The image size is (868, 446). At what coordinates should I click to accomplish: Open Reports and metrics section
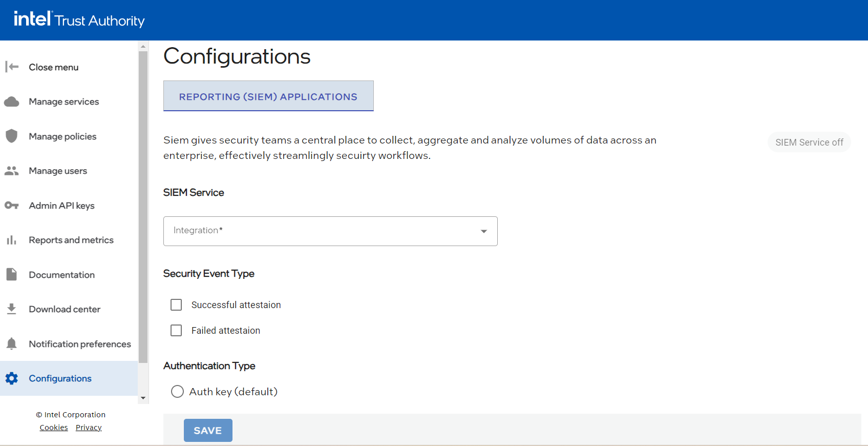click(69, 240)
